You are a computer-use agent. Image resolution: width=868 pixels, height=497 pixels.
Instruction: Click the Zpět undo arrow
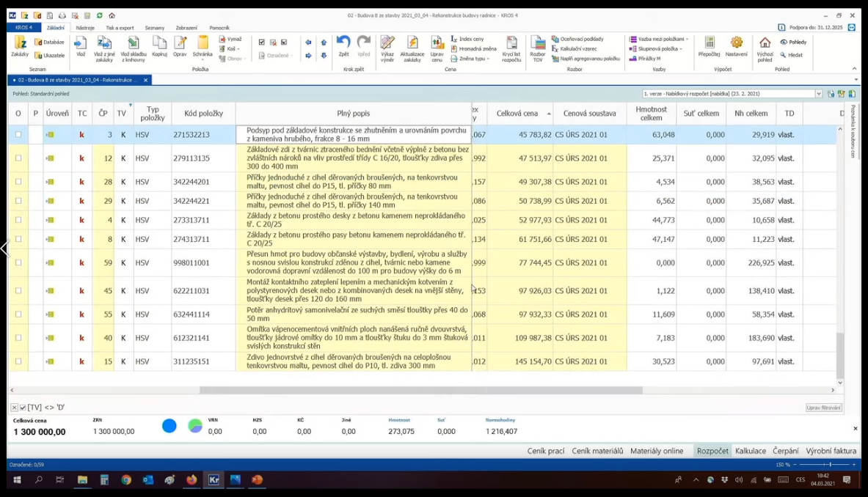click(x=344, y=46)
